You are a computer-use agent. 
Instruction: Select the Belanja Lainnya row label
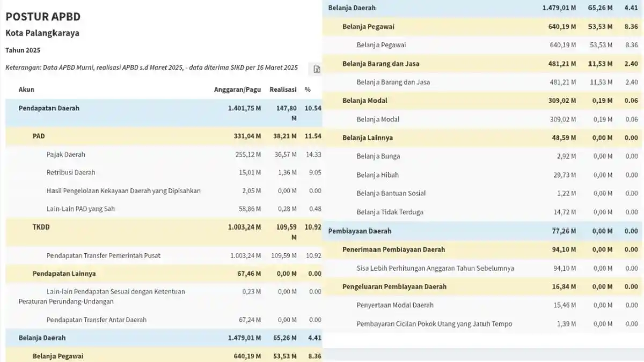(x=368, y=138)
